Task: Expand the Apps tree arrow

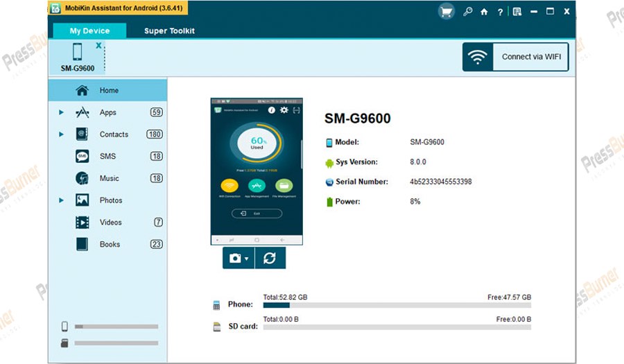Action: click(61, 112)
